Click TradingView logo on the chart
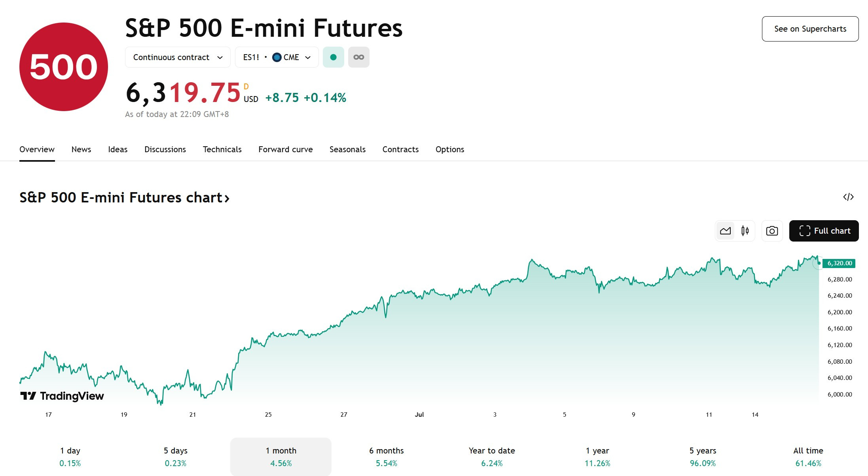This screenshot has height=476, width=868. (62, 396)
